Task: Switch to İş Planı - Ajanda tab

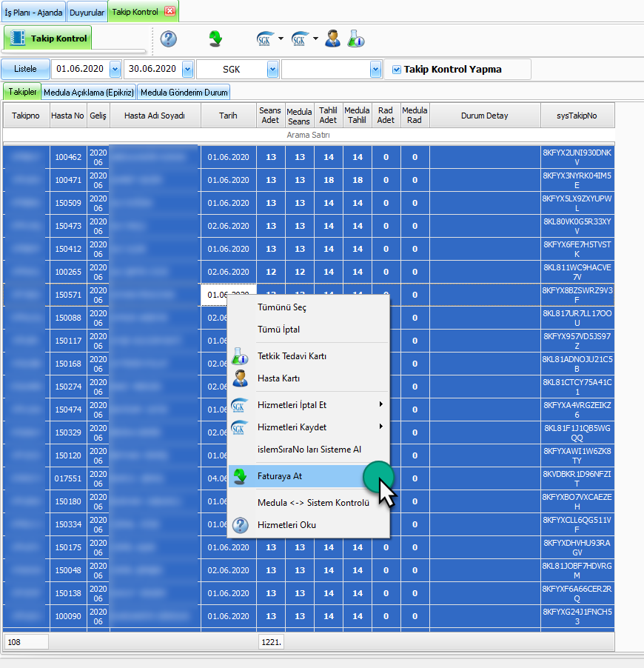Action: pyautogui.click(x=33, y=13)
